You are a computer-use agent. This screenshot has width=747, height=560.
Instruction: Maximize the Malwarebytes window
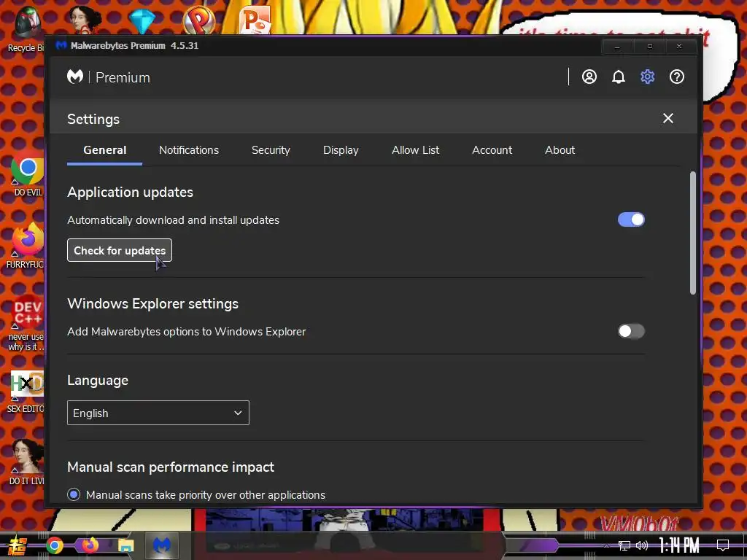tap(649, 47)
